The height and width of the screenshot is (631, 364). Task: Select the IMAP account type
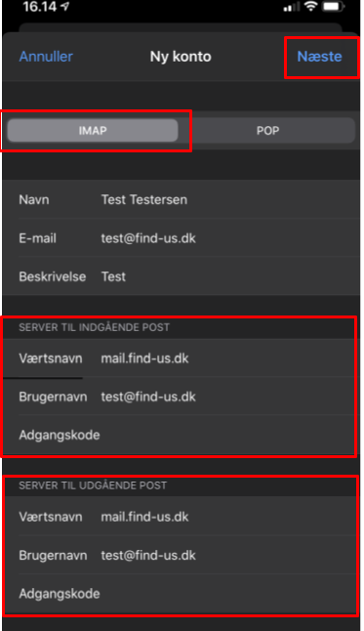(x=93, y=130)
